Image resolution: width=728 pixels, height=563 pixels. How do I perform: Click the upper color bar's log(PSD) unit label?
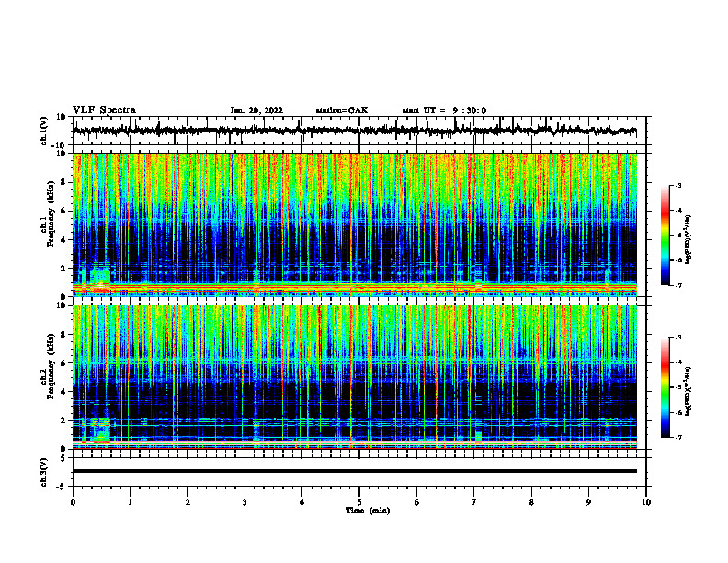pyautogui.click(x=688, y=239)
